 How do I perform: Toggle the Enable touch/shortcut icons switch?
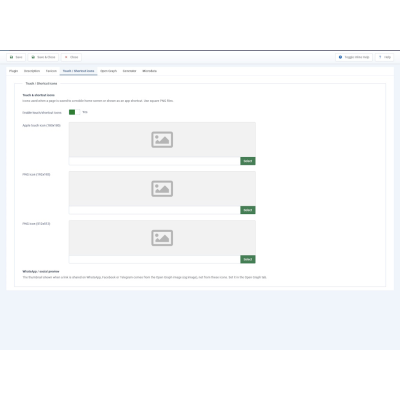[74, 112]
